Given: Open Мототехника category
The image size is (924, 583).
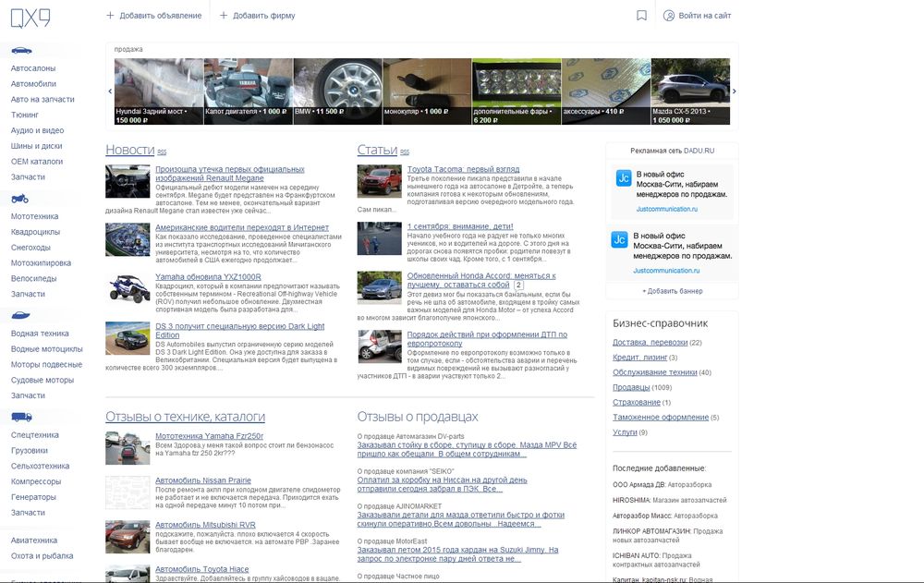Looking at the screenshot, I should 34,216.
